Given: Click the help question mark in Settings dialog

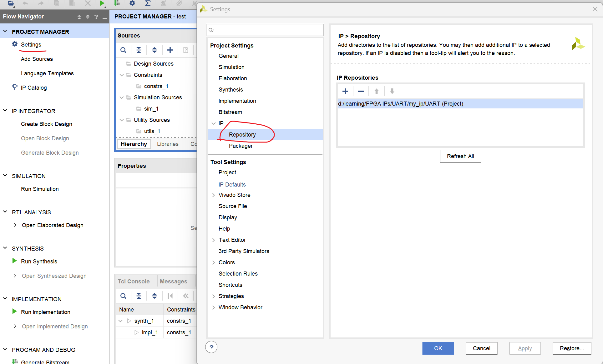Looking at the screenshot, I should click(211, 347).
